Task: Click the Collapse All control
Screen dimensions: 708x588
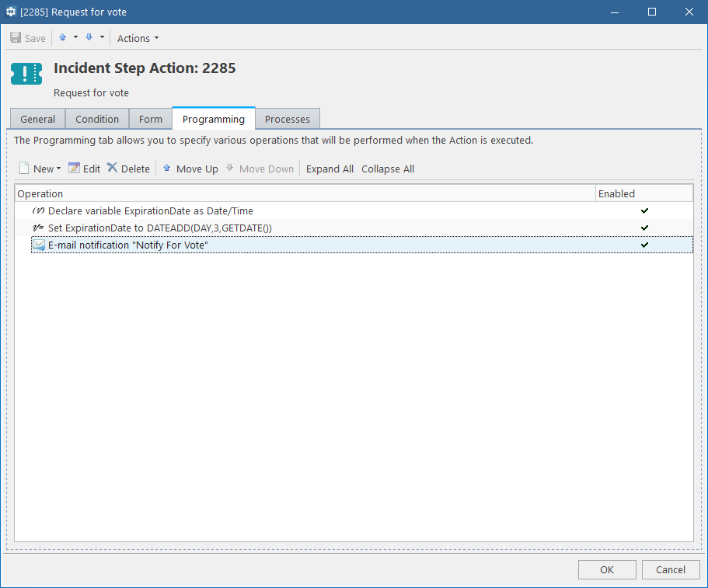Action: [x=387, y=168]
